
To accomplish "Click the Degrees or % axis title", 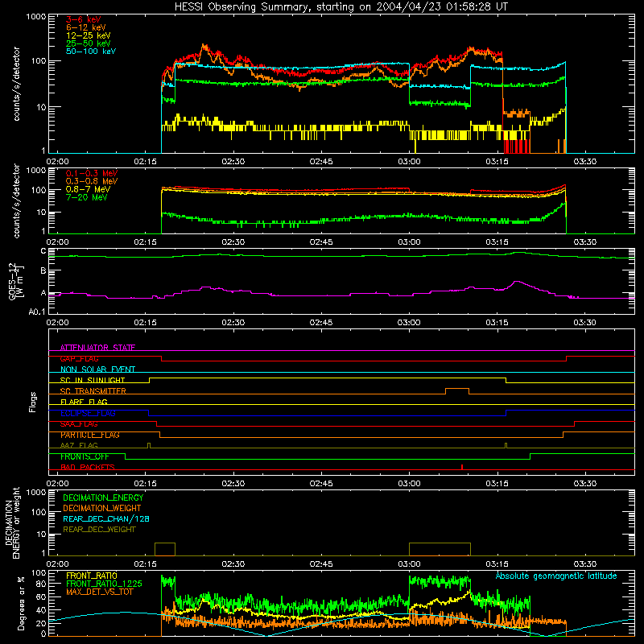I will coord(21,603).
